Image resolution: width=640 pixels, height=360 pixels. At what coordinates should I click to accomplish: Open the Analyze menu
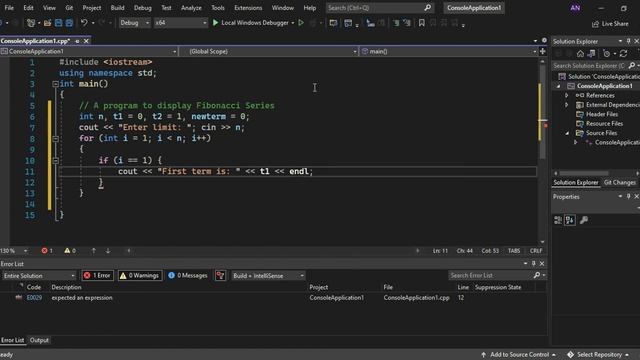click(x=191, y=8)
